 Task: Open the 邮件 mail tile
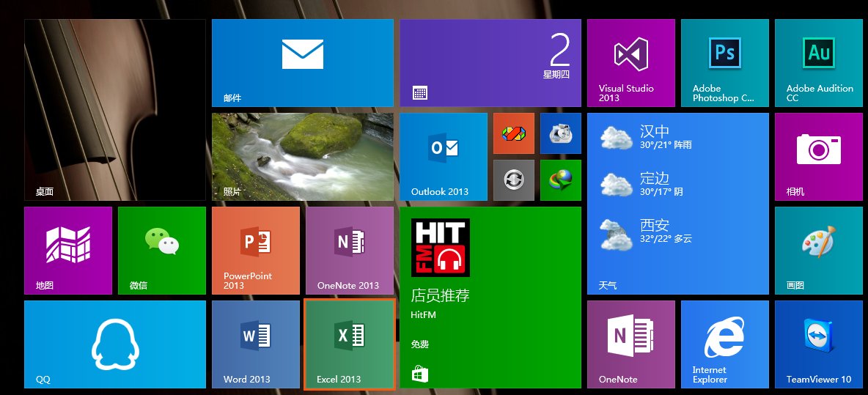point(302,63)
